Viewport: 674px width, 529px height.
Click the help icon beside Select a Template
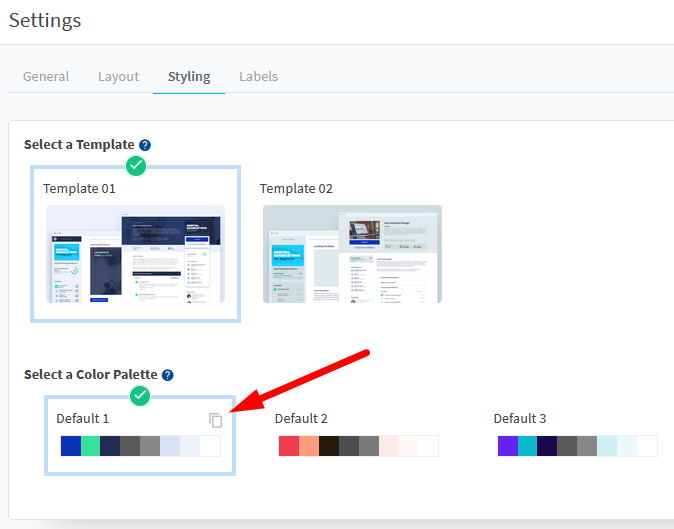click(x=145, y=145)
